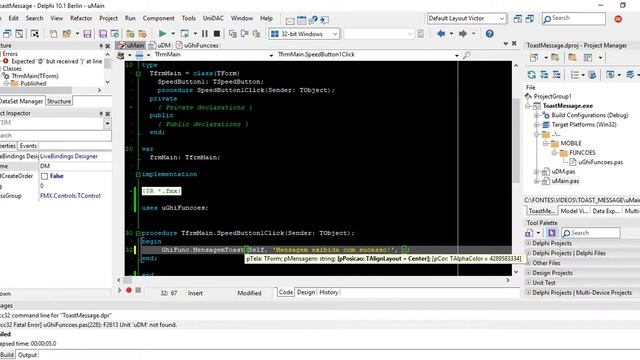
Task: Click the View Form icon
Action: coord(19,34)
